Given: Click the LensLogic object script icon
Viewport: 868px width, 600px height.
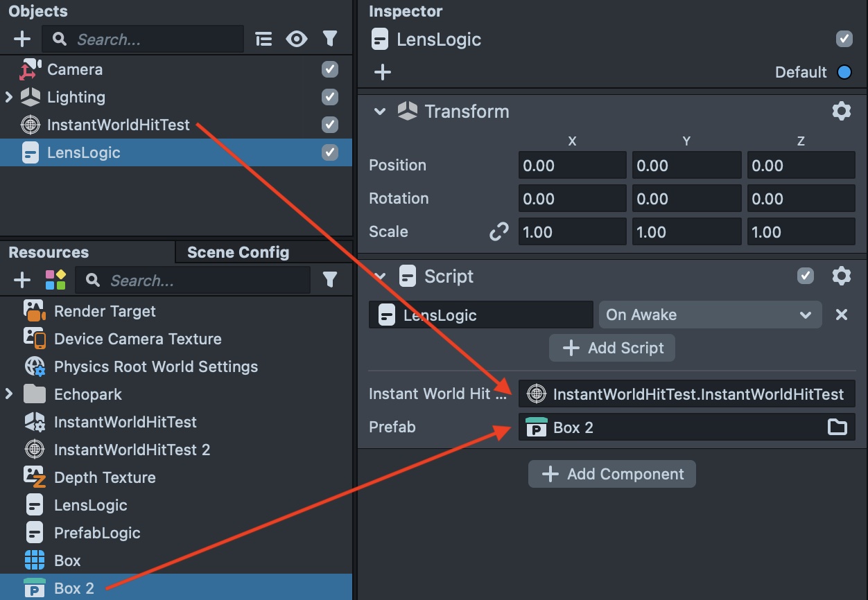Looking at the screenshot, I should (x=30, y=152).
